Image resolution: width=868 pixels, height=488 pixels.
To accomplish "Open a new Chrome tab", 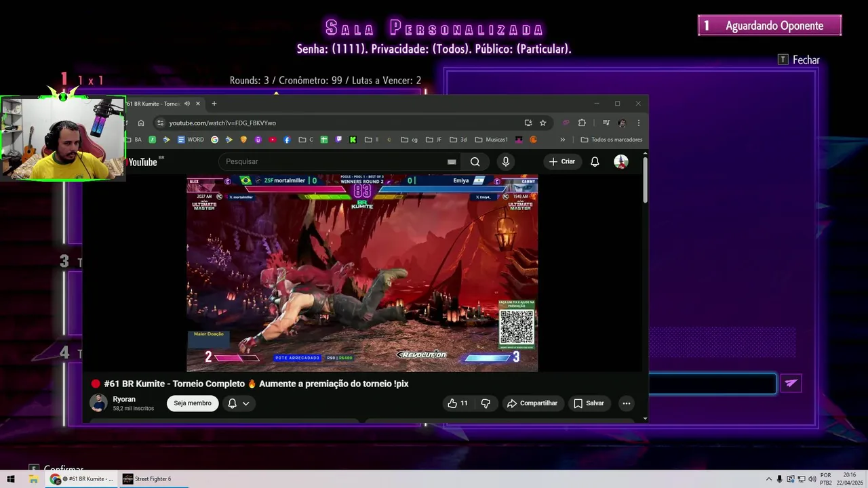I will [x=214, y=104].
